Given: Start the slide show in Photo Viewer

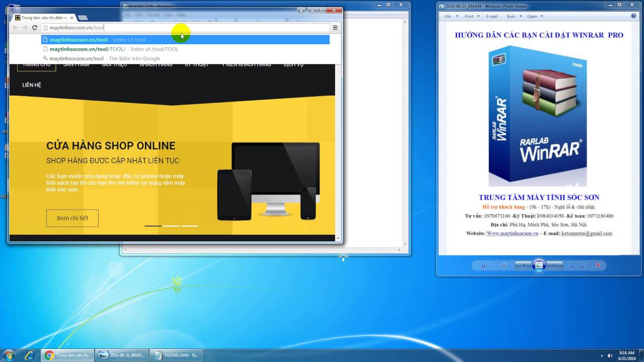Looking at the screenshot, I should tap(539, 265).
